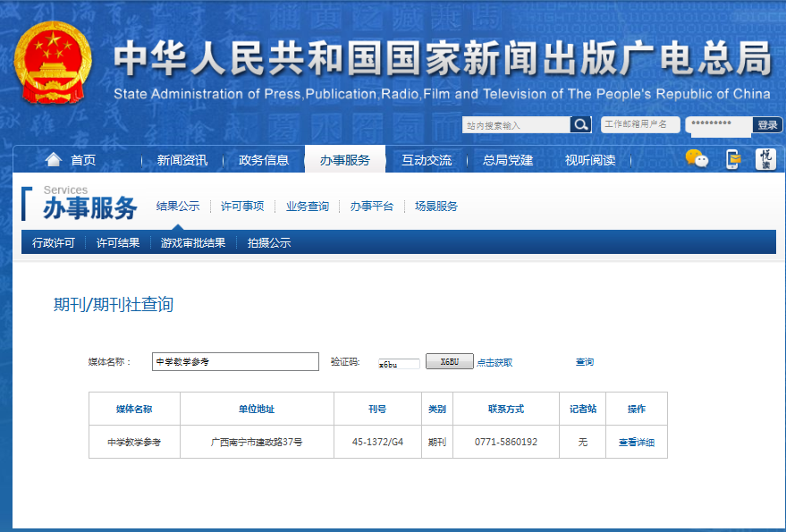The height and width of the screenshot is (532, 786).
Task: Select the 办事服务 navigation tab
Action: (345, 160)
